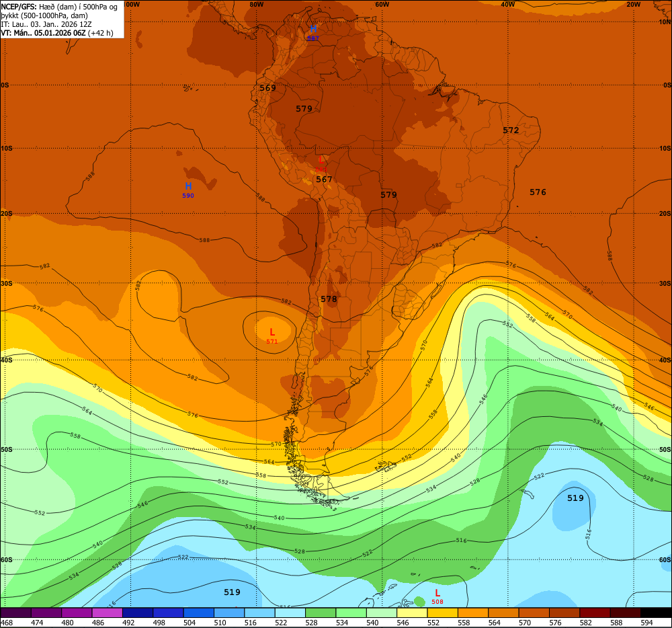Viewport: 672px width, 628px height.
Task: Click the 'þykkt (500-1000hPa, dam)' subtitle line
Action: (44, 16)
